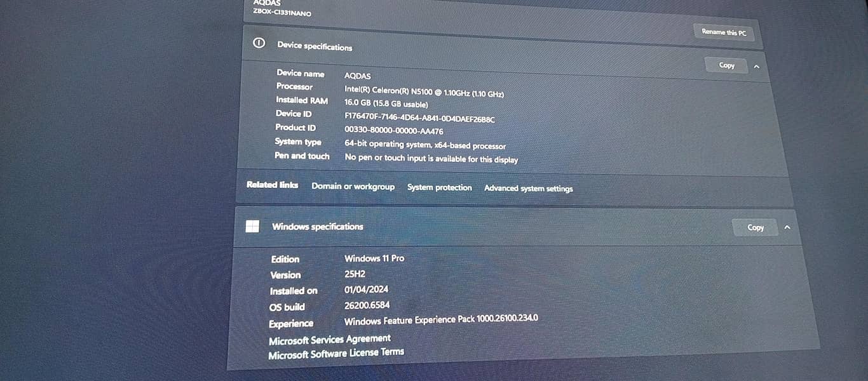Open the System protection link
Image resolution: width=868 pixels, height=381 pixels.
click(440, 188)
